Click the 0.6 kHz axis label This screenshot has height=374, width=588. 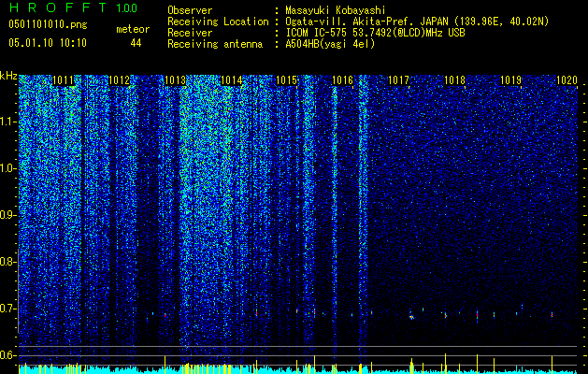coord(7,355)
